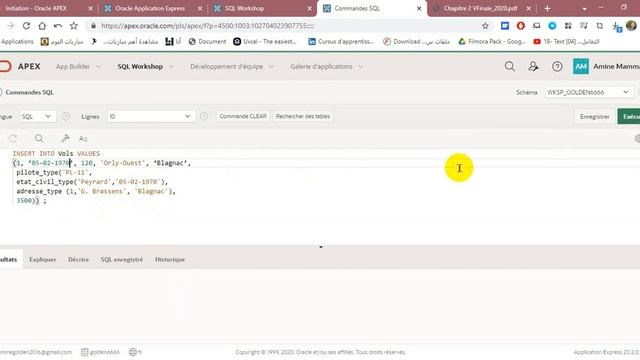
Task: Click the green Exécuter button
Action: [x=629, y=117]
